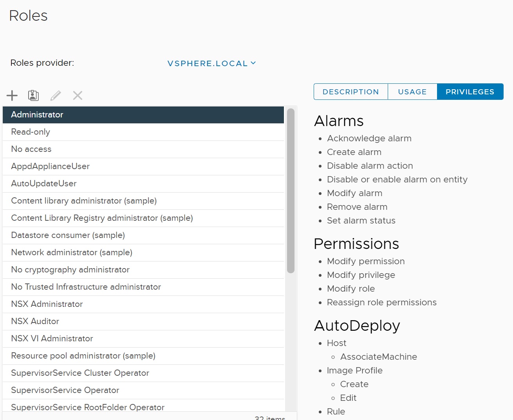Select the Administrator role
Viewport: 513px width, 420px height.
(143, 115)
